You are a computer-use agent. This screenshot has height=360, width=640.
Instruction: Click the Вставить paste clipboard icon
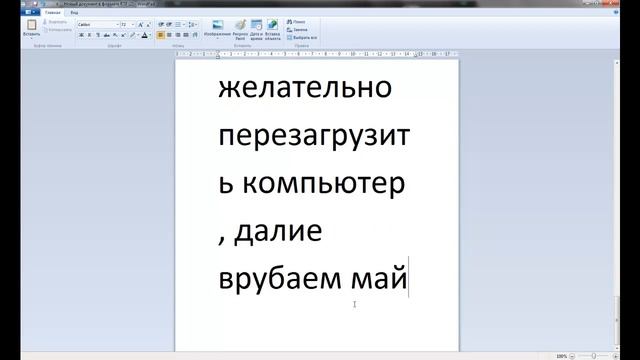pyautogui.click(x=31, y=25)
